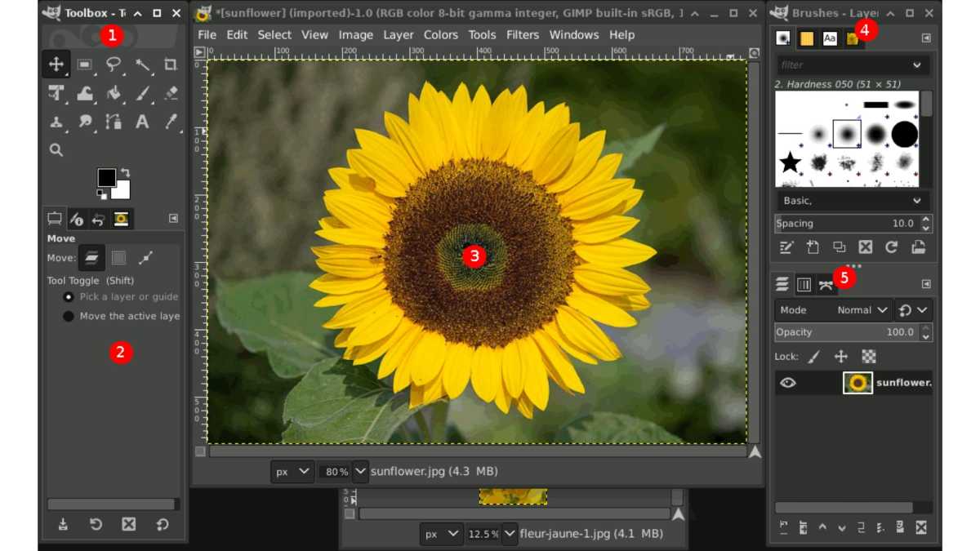The width and height of the screenshot is (980, 551).
Task: Choose Move the active layer option
Action: [121, 316]
